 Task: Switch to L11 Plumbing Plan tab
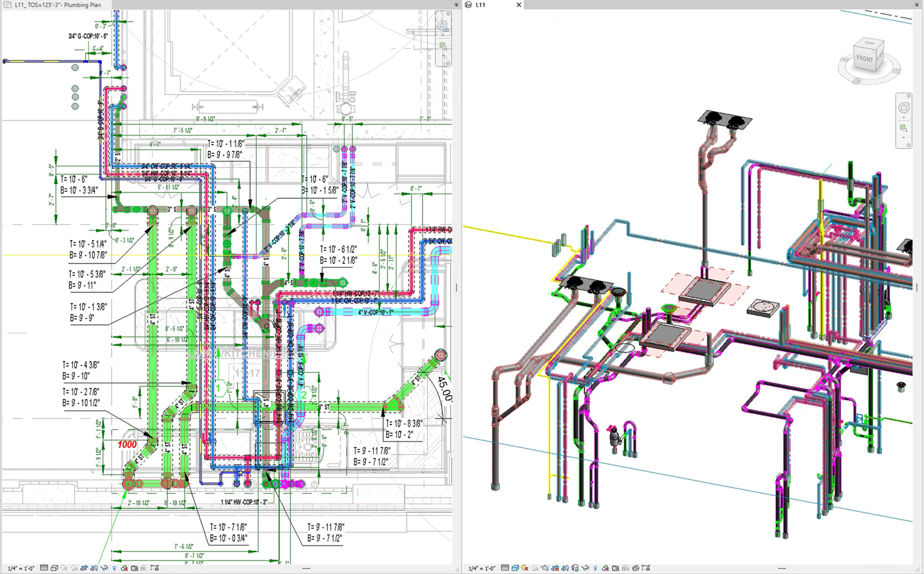tap(57, 5)
